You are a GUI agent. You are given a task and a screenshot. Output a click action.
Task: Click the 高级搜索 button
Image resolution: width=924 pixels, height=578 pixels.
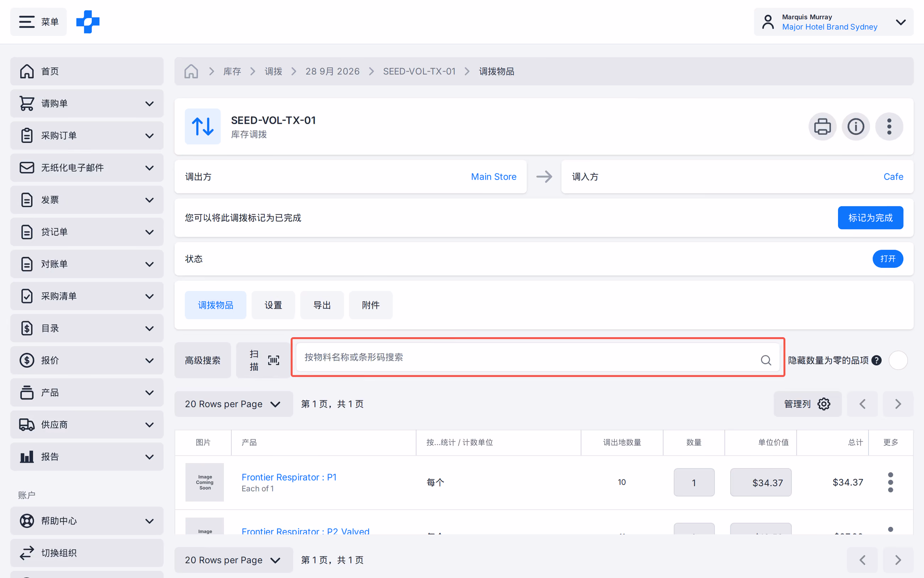(203, 360)
